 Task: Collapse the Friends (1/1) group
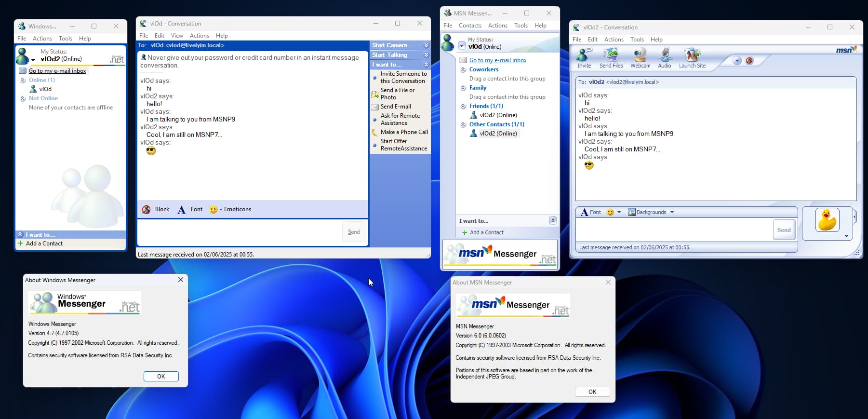pos(463,106)
